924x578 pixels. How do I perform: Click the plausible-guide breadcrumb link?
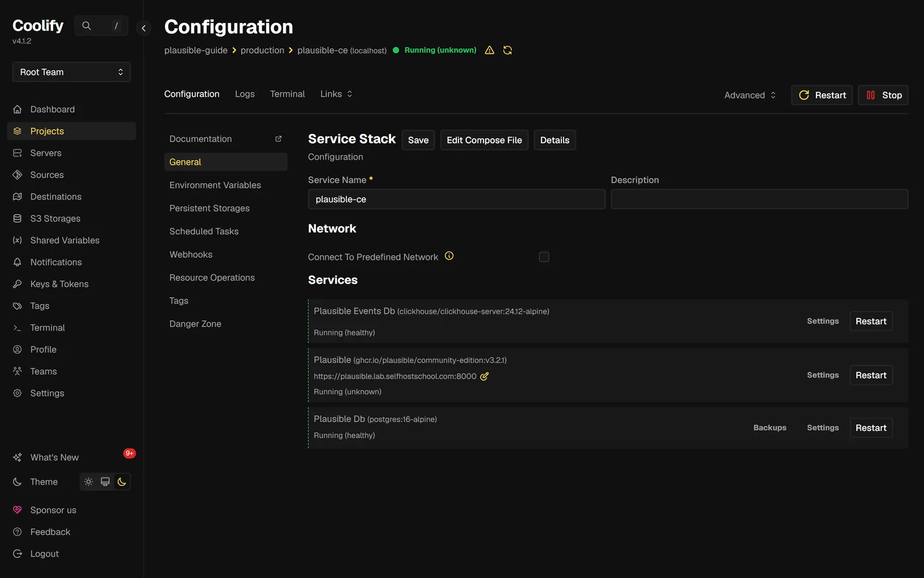pyautogui.click(x=196, y=50)
